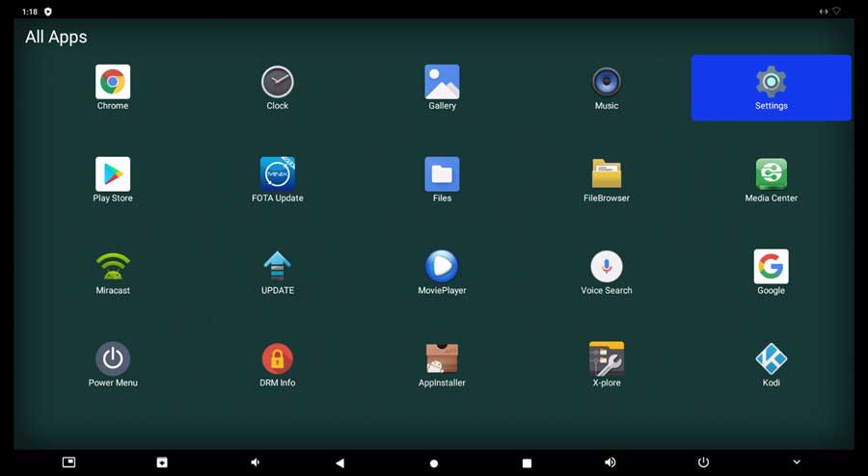Raise volume with the navigation bar button
The image size is (868, 476).
(610, 463)
